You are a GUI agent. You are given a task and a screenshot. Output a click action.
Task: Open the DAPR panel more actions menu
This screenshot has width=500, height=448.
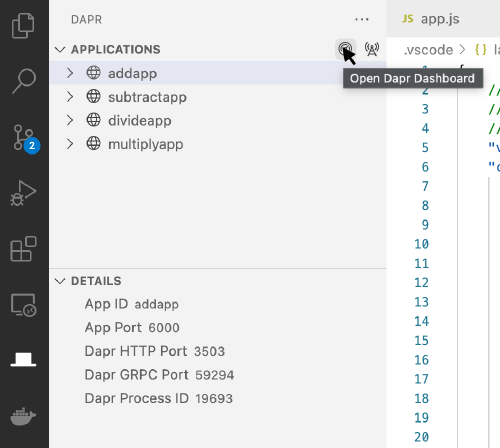pyautogui.click(x=362, y=19)
